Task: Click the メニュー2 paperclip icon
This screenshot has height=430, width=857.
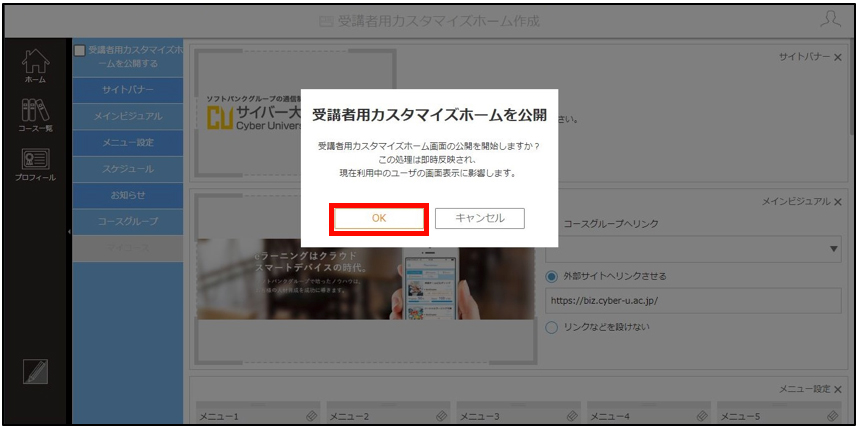Action: [442, 416]
